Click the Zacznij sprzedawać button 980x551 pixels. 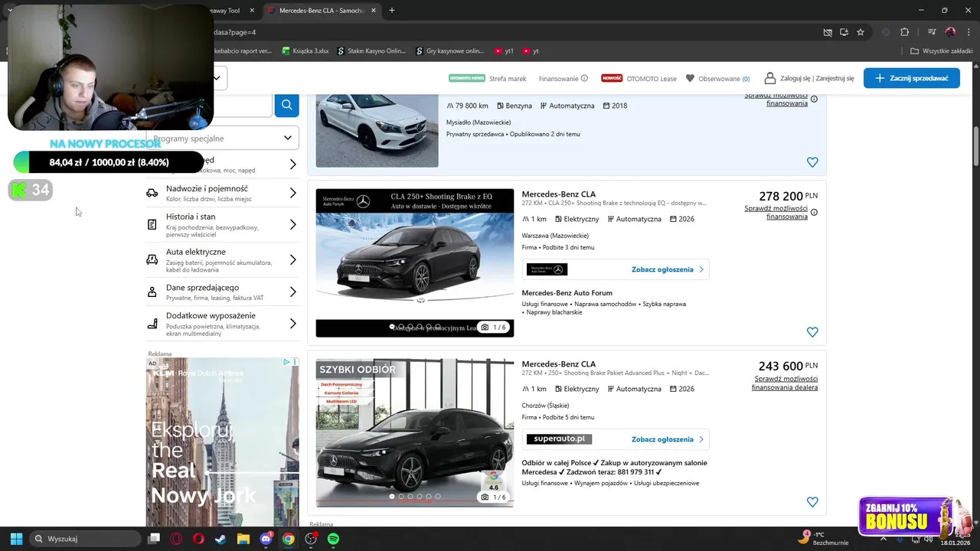(911, 78)
